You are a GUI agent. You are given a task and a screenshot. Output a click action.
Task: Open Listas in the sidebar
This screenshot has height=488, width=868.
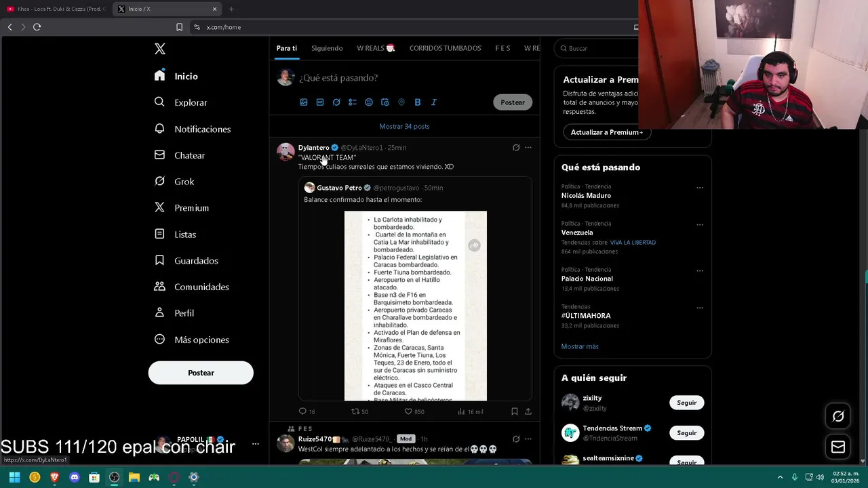(175, 235)
